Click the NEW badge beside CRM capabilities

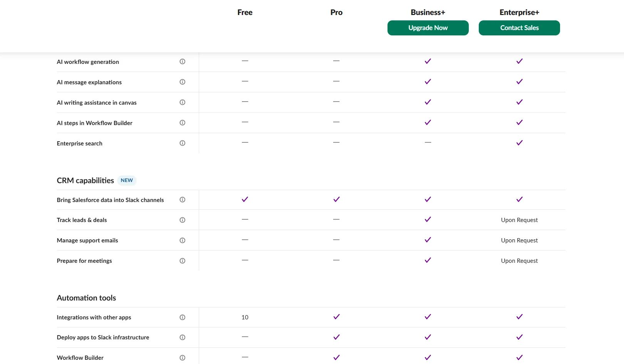tap(127, 180)
